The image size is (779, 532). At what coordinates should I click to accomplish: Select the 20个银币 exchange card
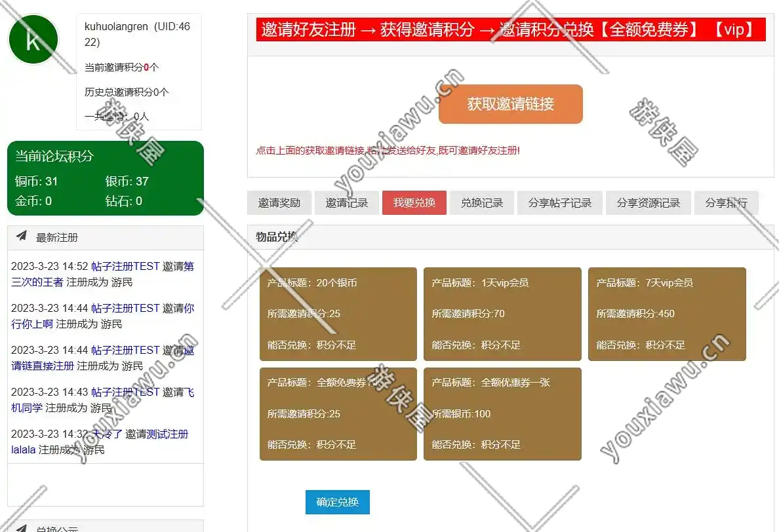[x=338, y=314]
